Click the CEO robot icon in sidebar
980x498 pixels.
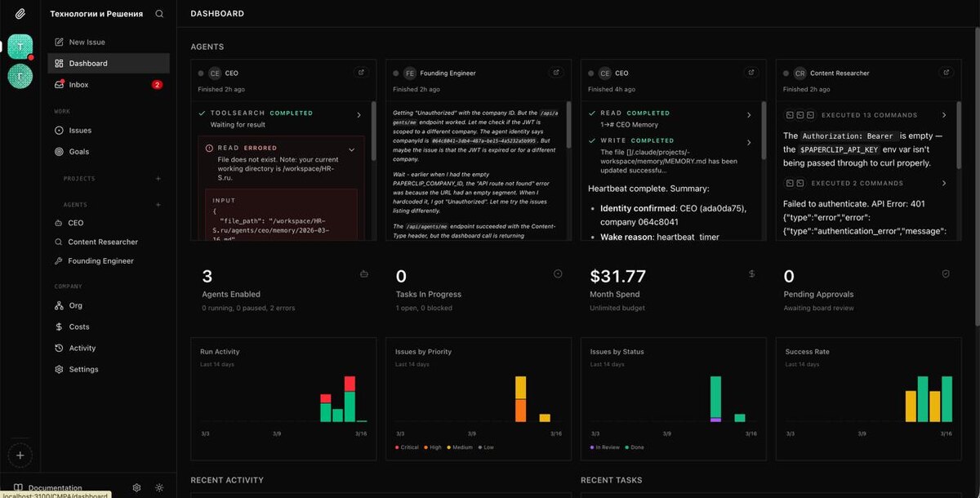click(59, 223)
